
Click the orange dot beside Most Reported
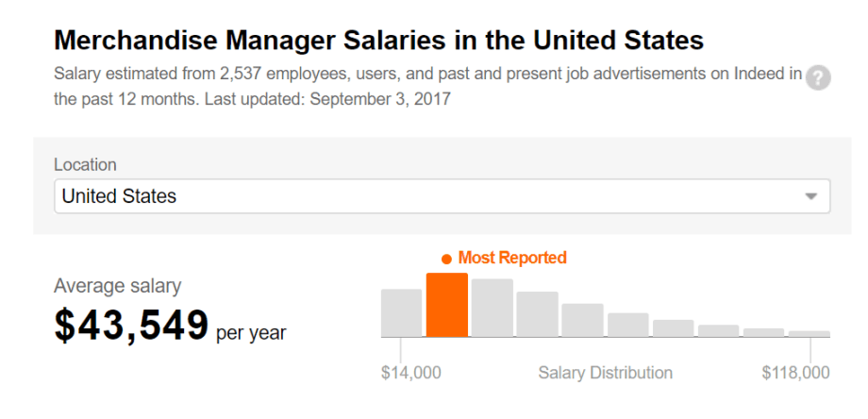click(x=446, y=259)
